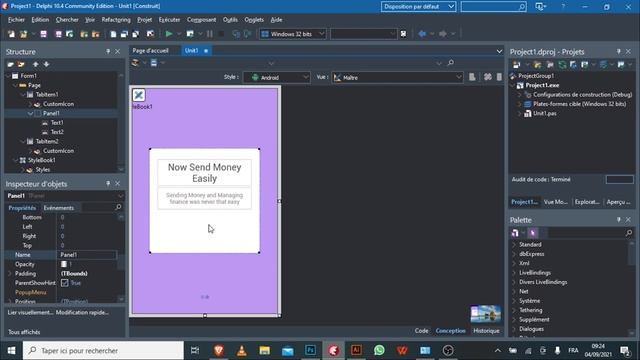Switch to the Code view tab
Image resolution: width=640 pixels, height=360 pixels.
[422, 331]
